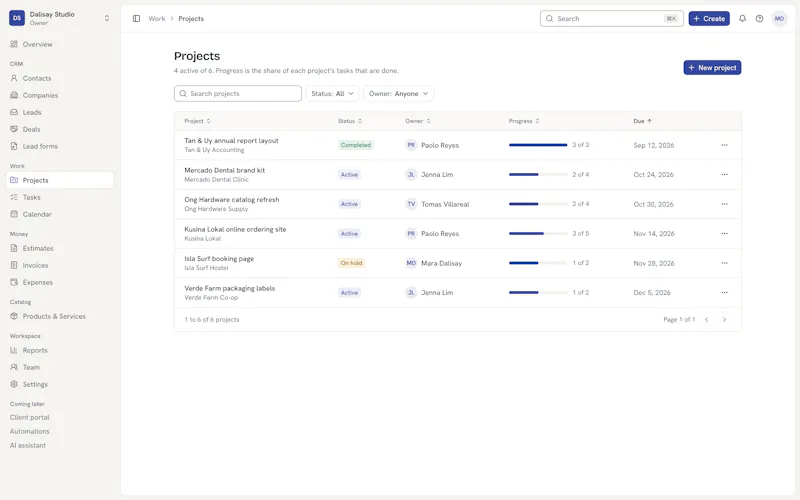The width and height of the screenshot is (800, 500).
Task: Open row actions for Tan & Uy annual report
Action: pyautogui.click(x=724, y=145)
